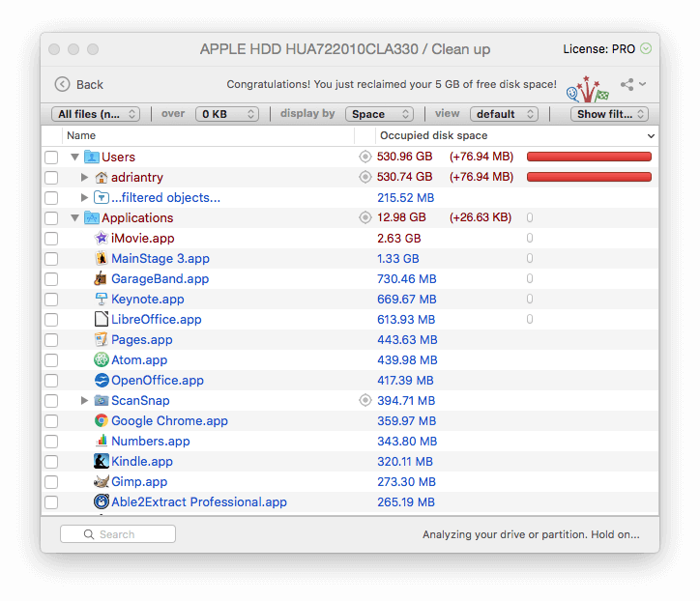The image size is (700, 601).
Task: Select the Numbers.app row name
Action: pos(151,441)
